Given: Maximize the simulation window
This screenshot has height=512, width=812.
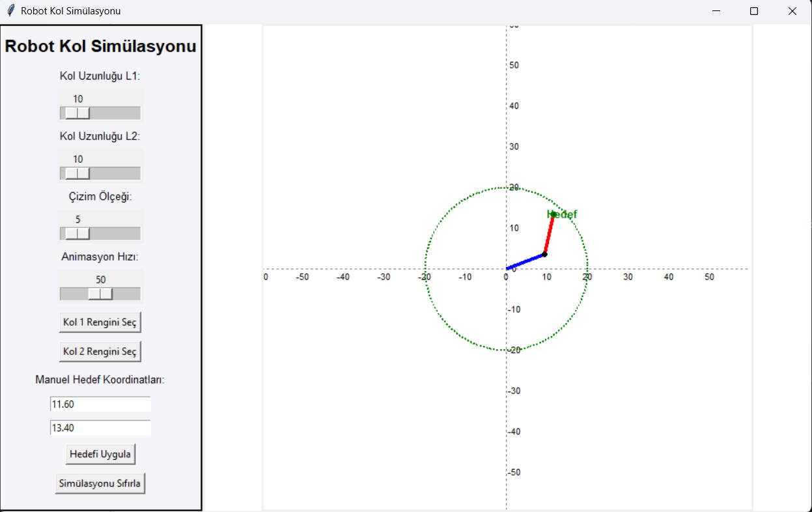Looking at the screenshot, I should point(754,11).
